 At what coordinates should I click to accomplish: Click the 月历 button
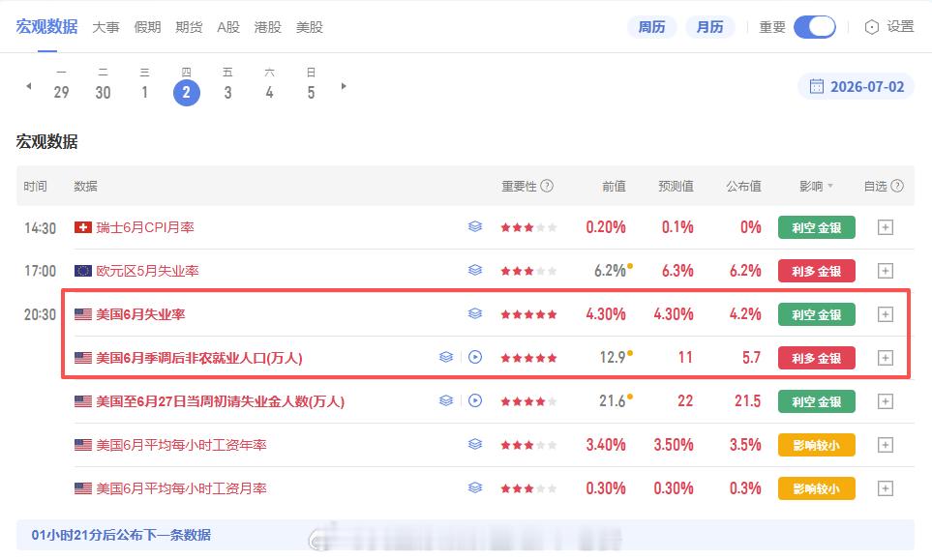(709, 27)
